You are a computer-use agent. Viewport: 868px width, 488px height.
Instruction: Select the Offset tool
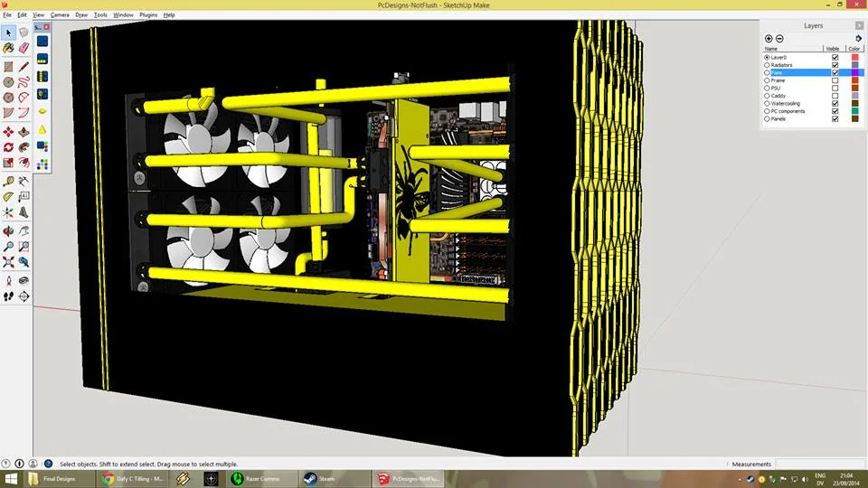coord(24,163)
